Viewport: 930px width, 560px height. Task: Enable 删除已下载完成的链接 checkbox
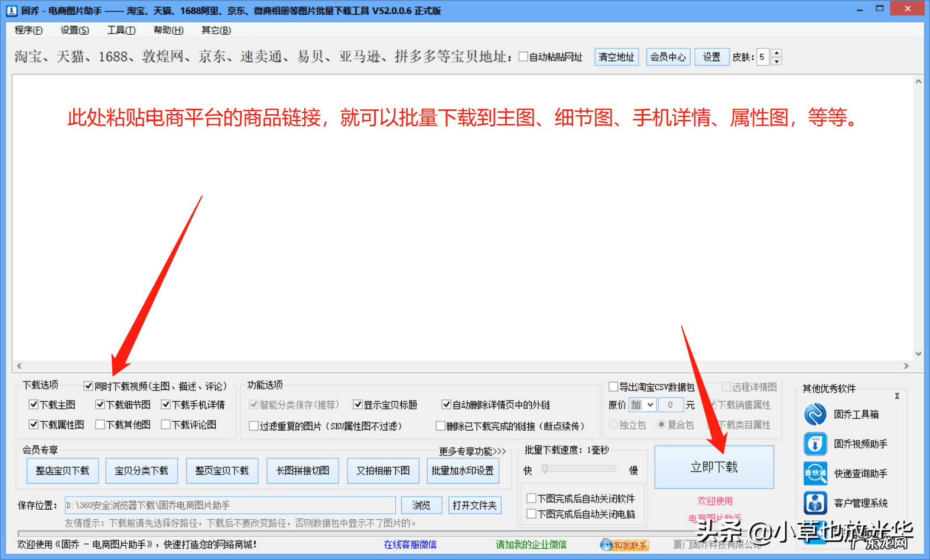pos(440,426)
